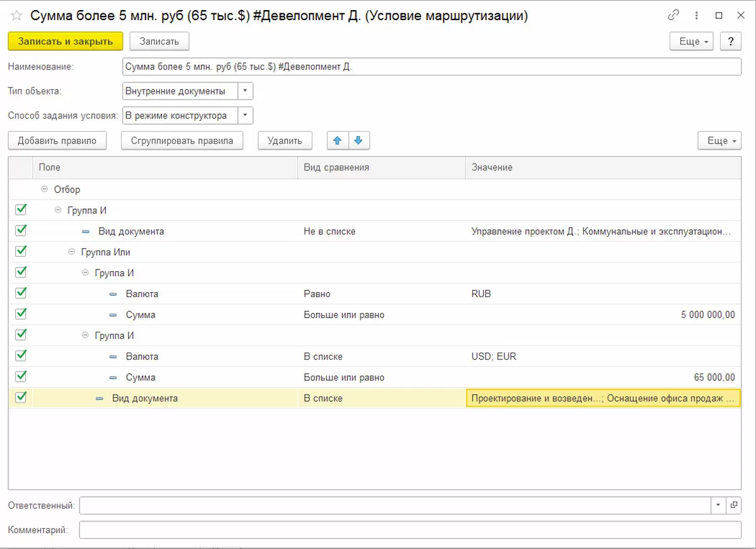Add this form to favorites with the star
Viewport: 756px width, 549px height.
(x=17, y=16)
